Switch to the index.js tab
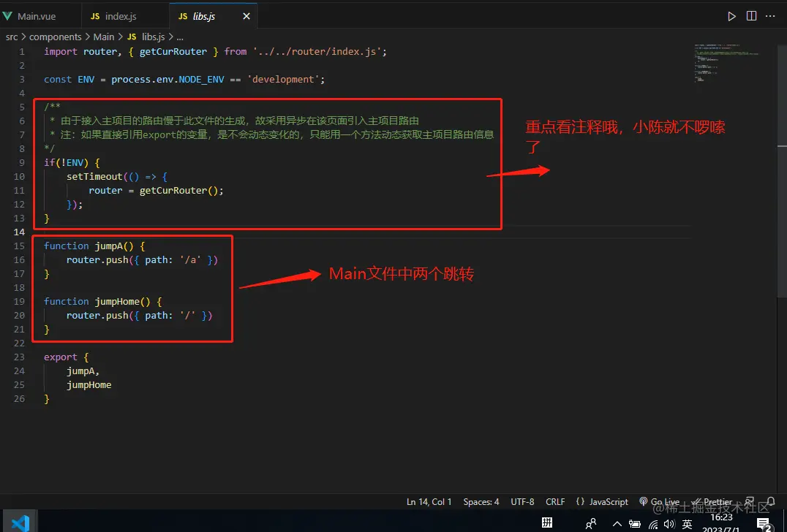The height and width of the screenshot is (532, 787). pos(121,16)
